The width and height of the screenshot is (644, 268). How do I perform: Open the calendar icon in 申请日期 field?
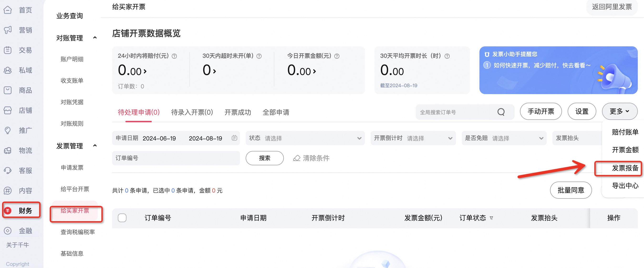234,138
